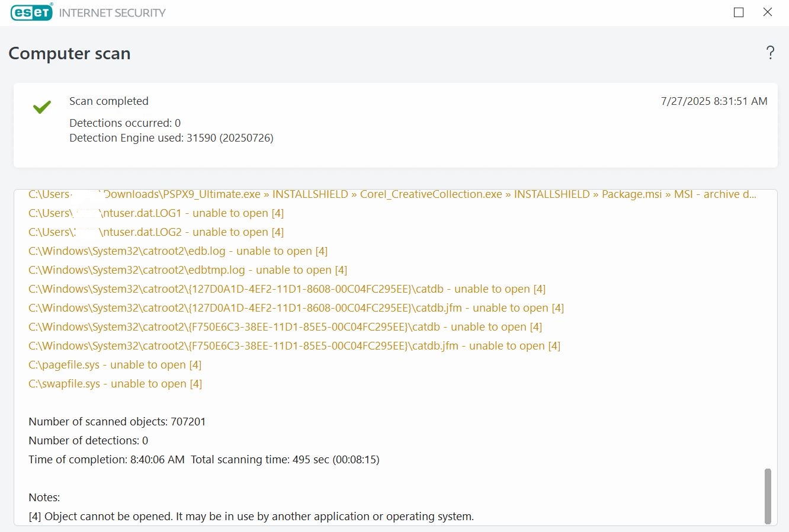Select the PSPX9_Ultimate.exe log entry

392,194
